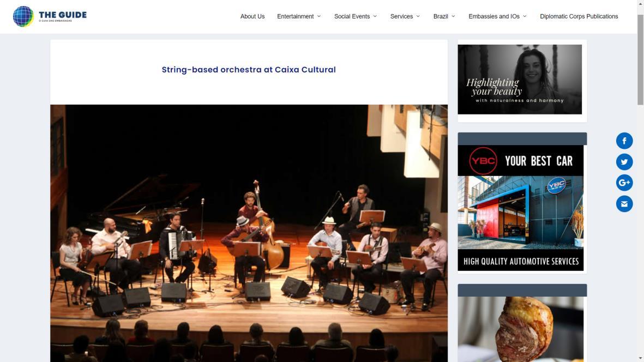Click the page vertical scrollbar thumb

(640, 59)
